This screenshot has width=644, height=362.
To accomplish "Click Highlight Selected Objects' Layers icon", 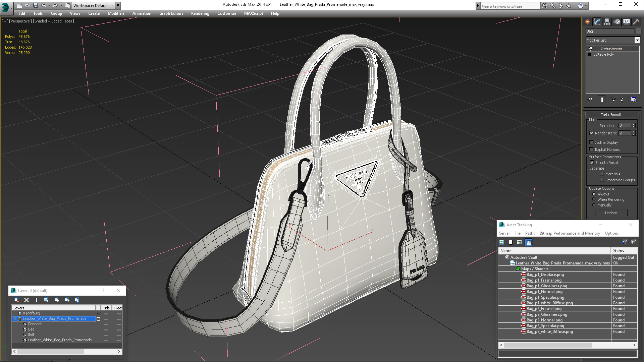I will 57,300.
